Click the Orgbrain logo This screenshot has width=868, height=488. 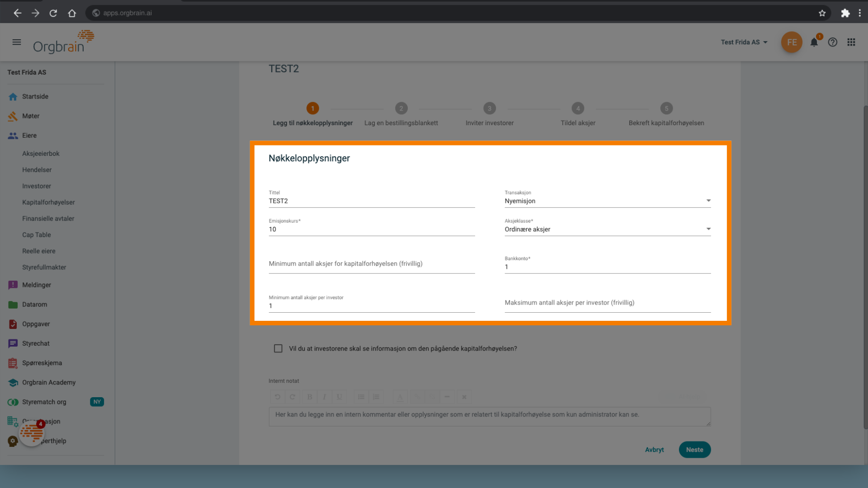point(64,42)
